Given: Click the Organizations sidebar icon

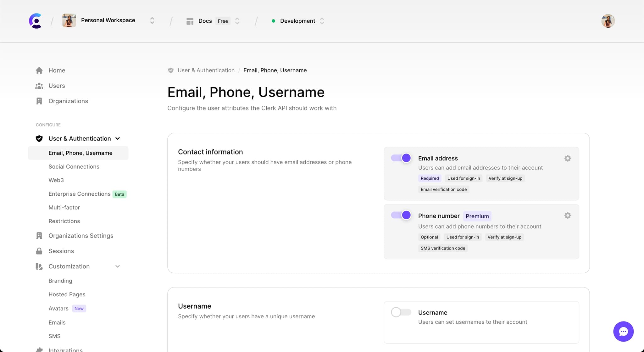Looking at the screenshot, I should point(39,101).
